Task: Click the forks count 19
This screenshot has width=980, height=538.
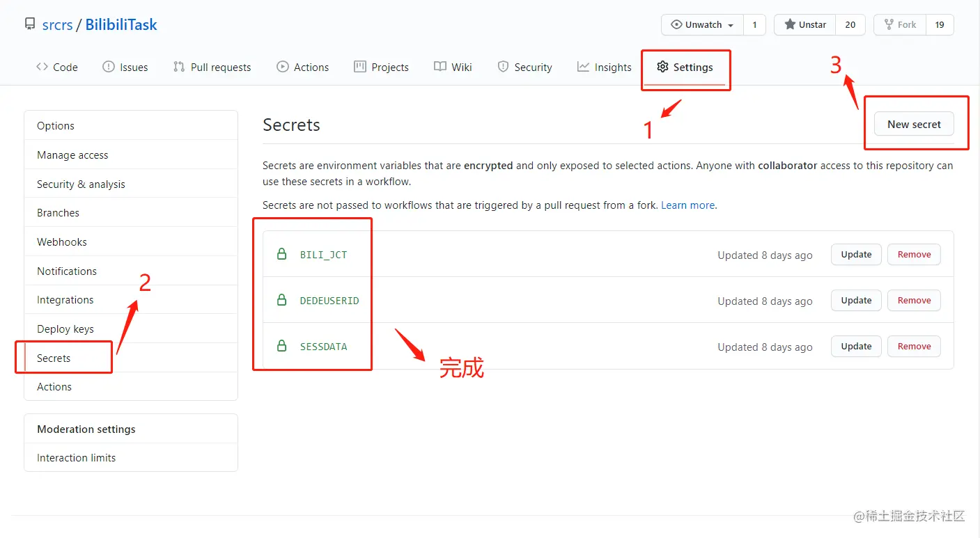Action: click(940, 24)
